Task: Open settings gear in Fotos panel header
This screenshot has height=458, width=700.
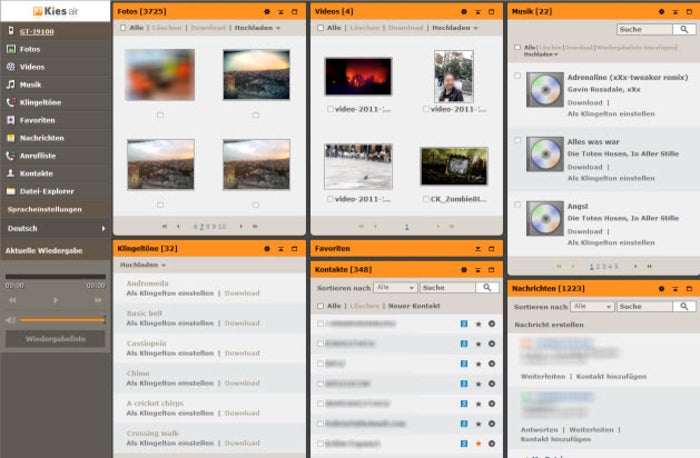Action: [265, 11]
